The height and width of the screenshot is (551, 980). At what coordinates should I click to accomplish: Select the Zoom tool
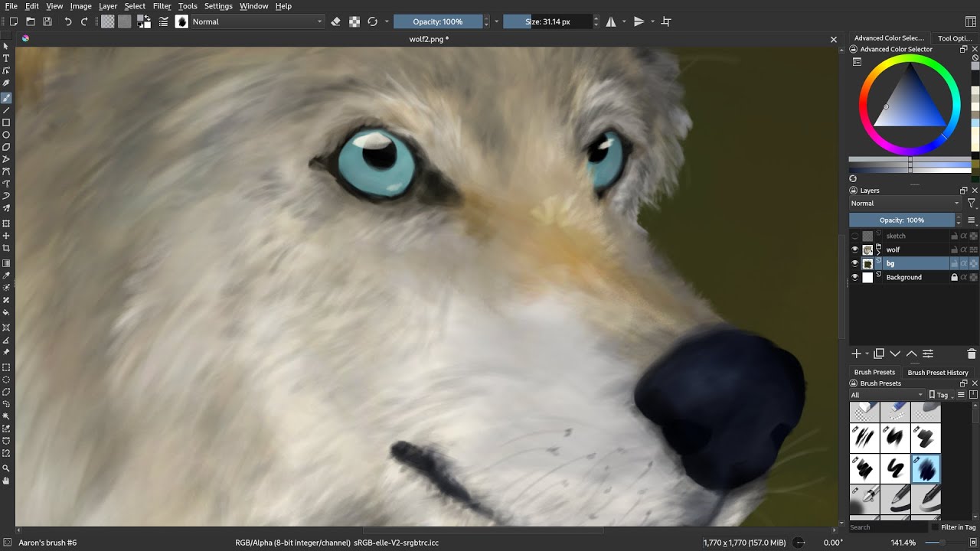pyautogui.click(x=6, y=468)
